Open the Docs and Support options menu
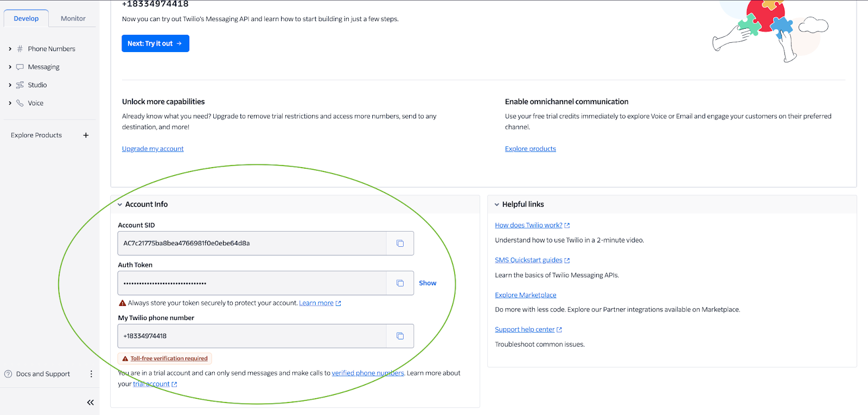The width and height of the screenshot is (868, 415). coord(91,374)
